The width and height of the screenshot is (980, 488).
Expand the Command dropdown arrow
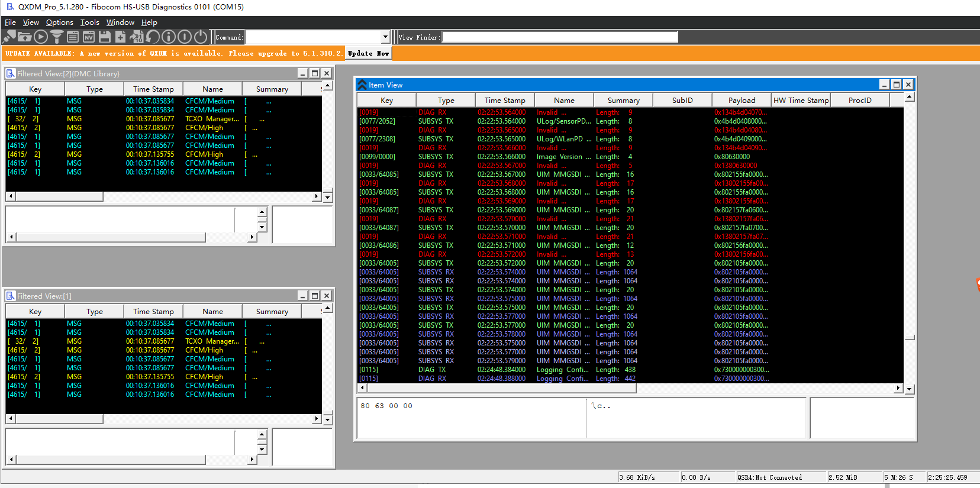coord(385,37)
